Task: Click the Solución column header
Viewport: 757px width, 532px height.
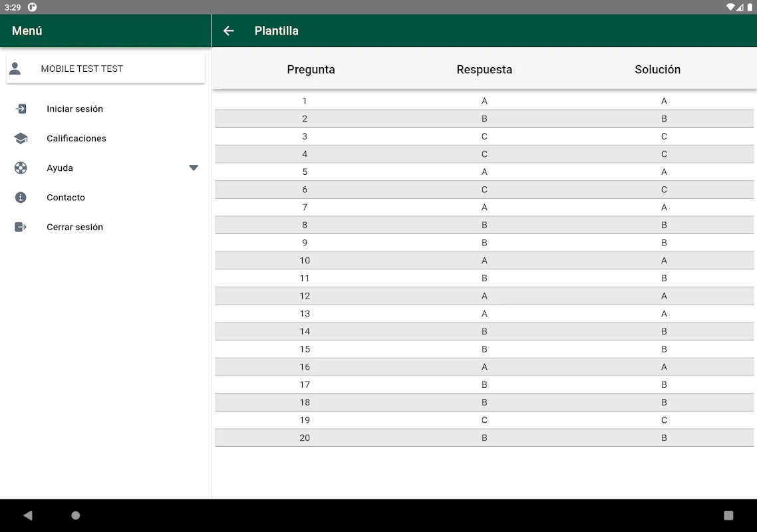Action: point(657,70)
